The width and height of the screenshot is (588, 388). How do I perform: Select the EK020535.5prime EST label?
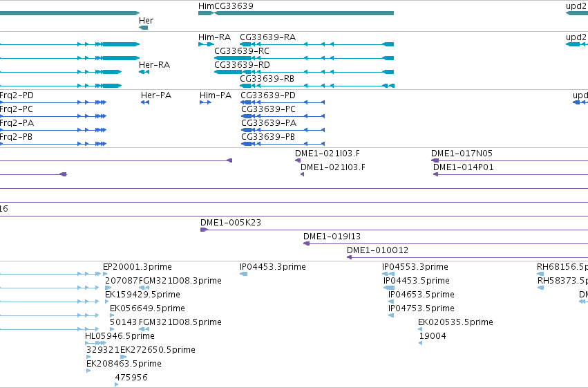(455, 322)
